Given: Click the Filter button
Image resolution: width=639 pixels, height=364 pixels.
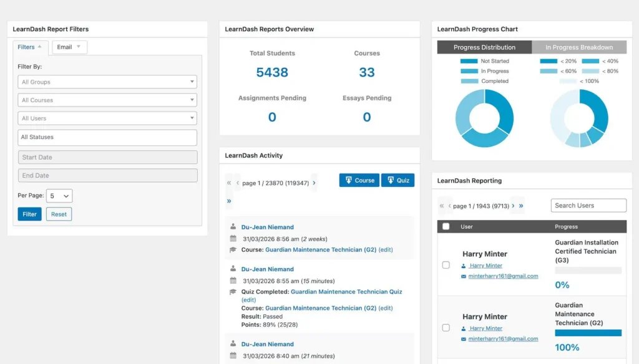Looking at the screenshot, I should click(29, 214).
